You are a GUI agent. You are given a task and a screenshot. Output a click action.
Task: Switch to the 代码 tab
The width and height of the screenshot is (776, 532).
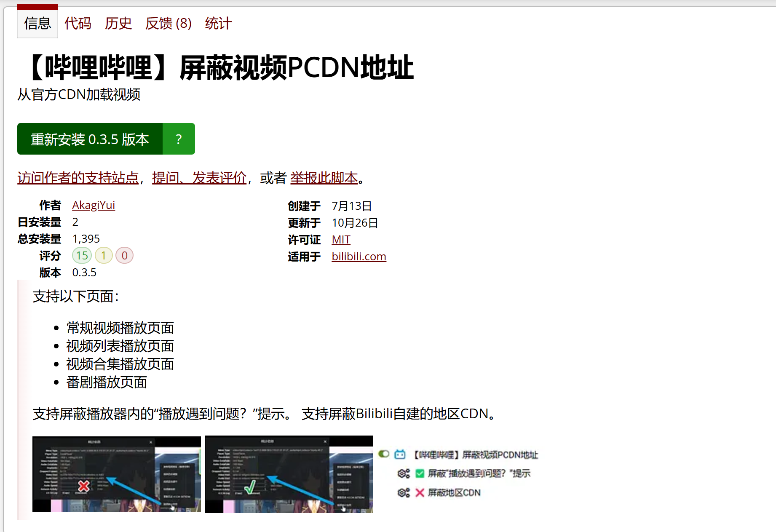pyautogui.click(x=78, y=23)
